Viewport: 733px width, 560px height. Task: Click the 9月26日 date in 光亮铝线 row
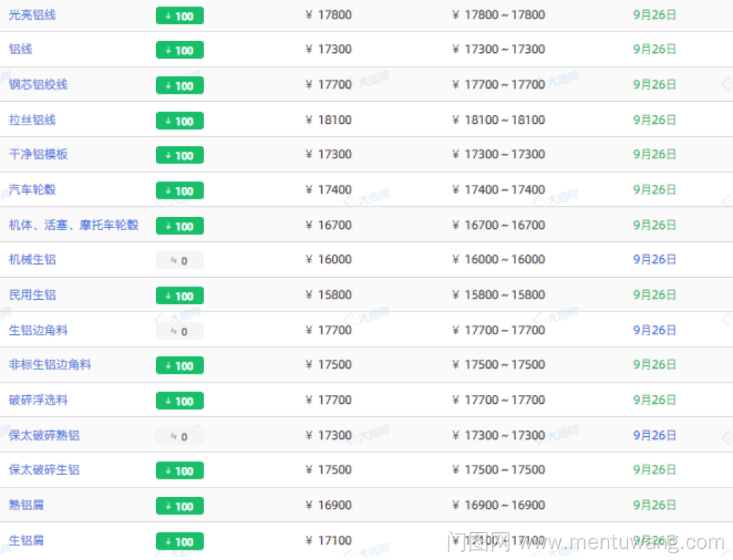click(655, 15)
